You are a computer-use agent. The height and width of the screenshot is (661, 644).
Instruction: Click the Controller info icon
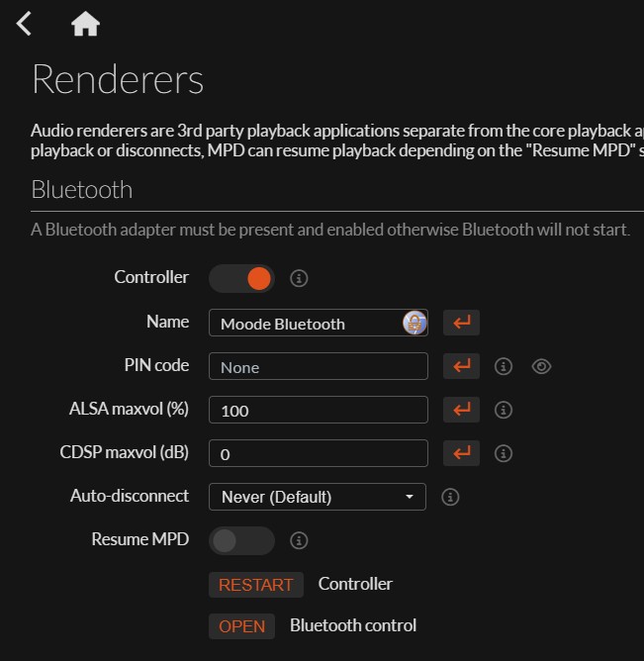click(x=299, y=278)
